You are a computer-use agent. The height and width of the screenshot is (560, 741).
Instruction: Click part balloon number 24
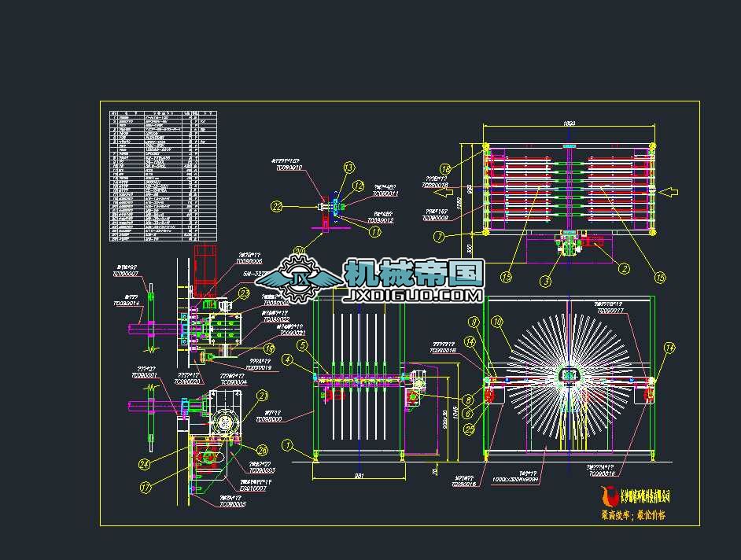pyautogui.click(x=144, y=465)
